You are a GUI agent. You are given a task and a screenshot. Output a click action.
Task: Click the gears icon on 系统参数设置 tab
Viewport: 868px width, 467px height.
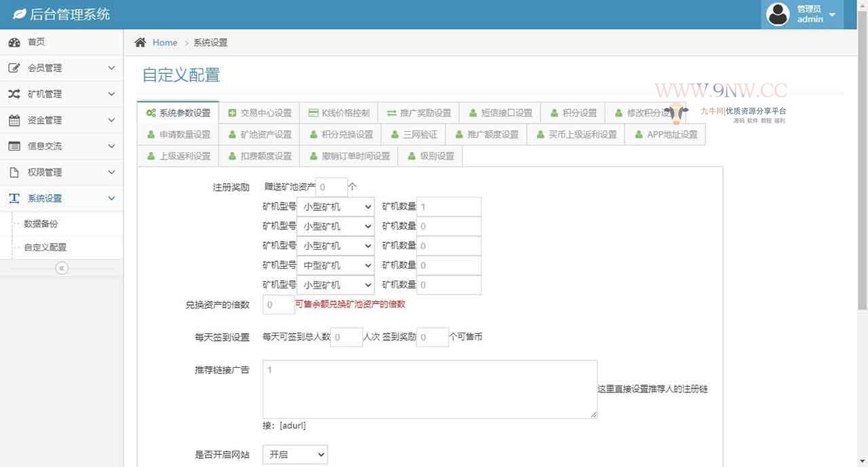[x=153, y=113]
